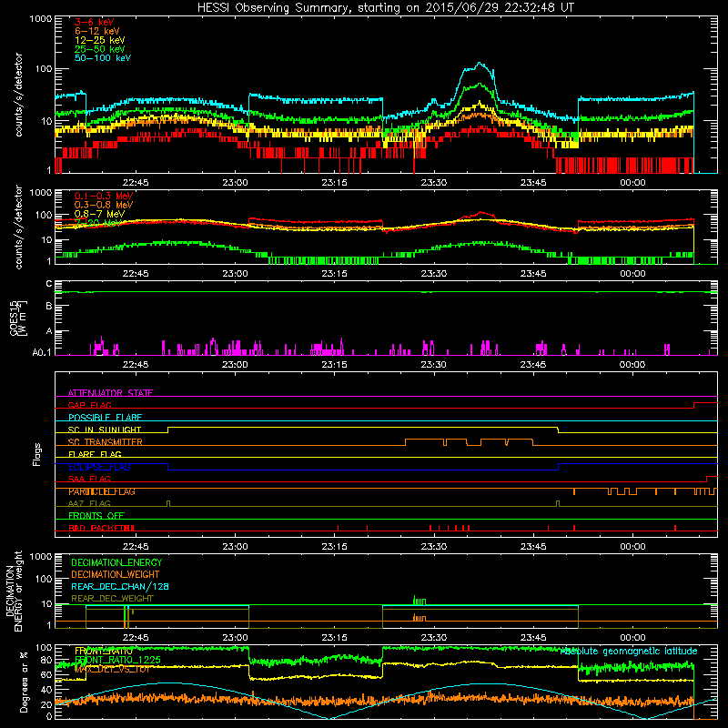Click the DECIMATION_WEIGHT legend label
Image resolution: width=728 pixels, height=728 pixels.
116,574
